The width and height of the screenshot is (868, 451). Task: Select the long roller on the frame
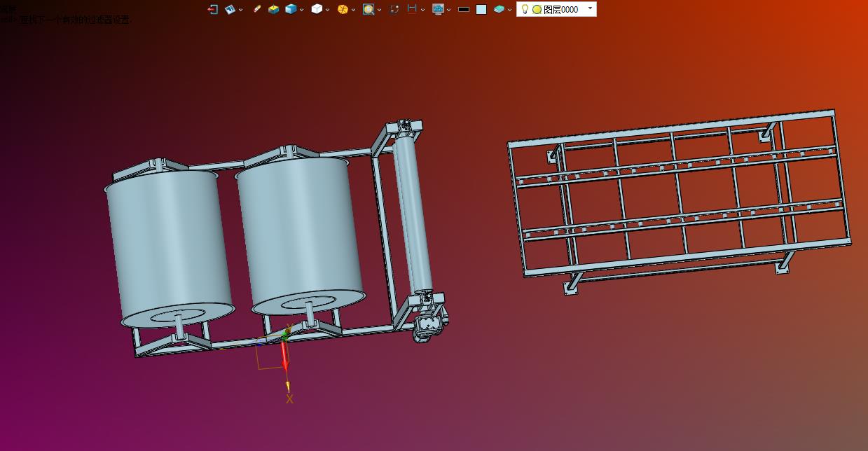tap(412, 214)
